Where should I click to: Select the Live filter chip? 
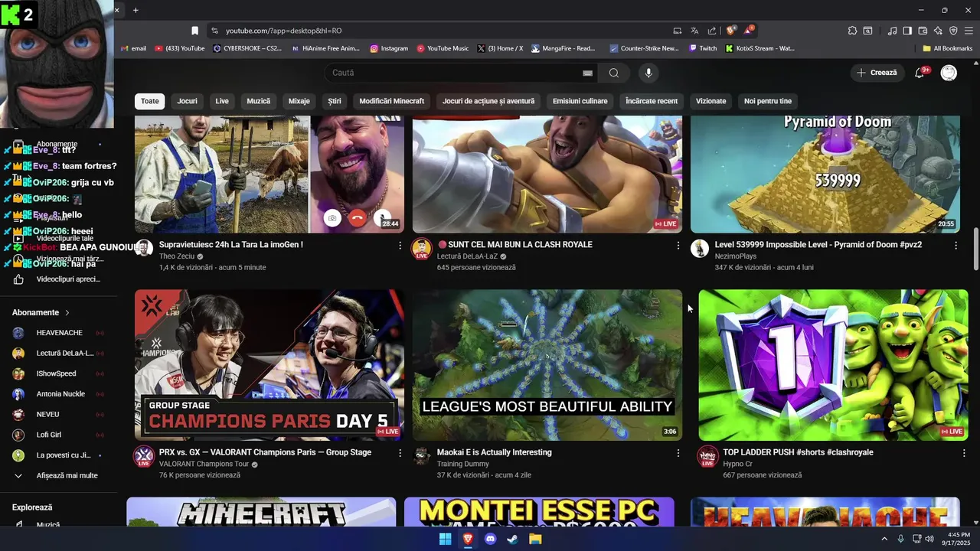pyautogui.click(x=222, y=101)
